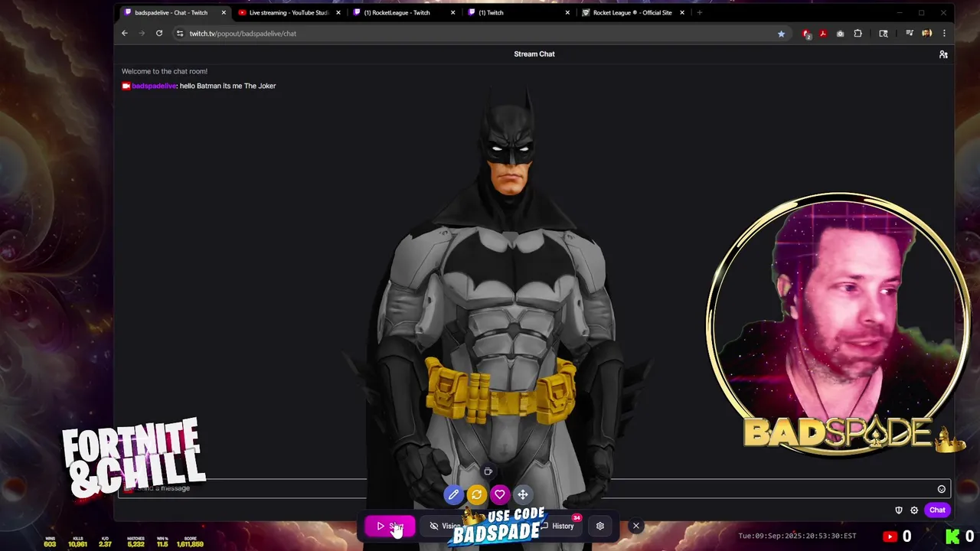The image size is (980, 551).
Task: Open the Chrome three-dot menu
Action: 944,34
